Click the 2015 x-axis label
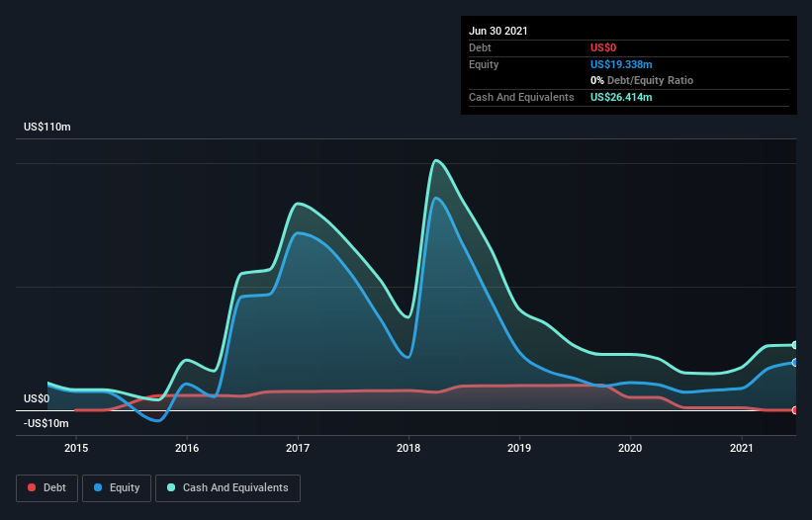This screenshot has width=812, height=520. click(76, 448)
